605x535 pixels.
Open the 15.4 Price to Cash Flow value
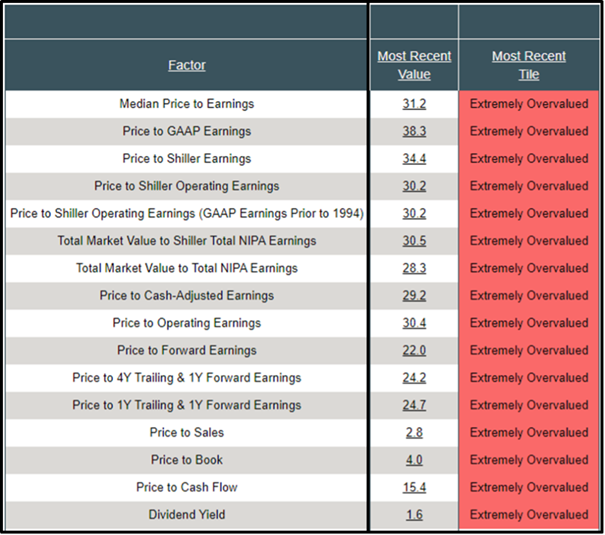pos(414,487)
